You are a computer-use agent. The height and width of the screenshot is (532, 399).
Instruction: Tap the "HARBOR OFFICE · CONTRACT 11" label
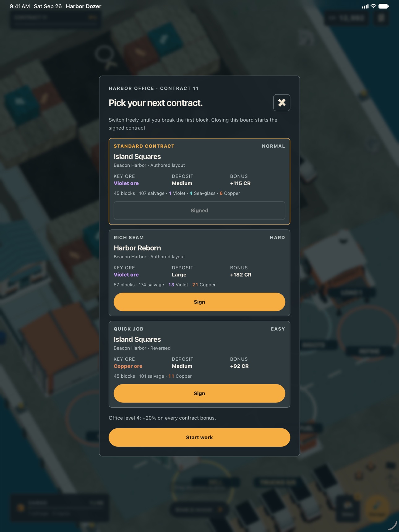tap(154, 88)
